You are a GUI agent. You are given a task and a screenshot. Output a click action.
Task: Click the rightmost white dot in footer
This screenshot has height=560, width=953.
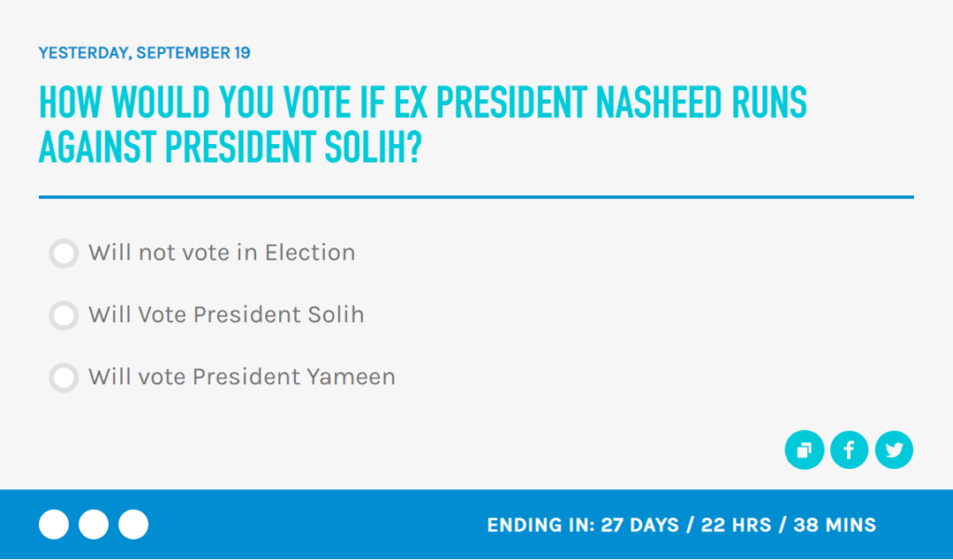click(134, 525)
